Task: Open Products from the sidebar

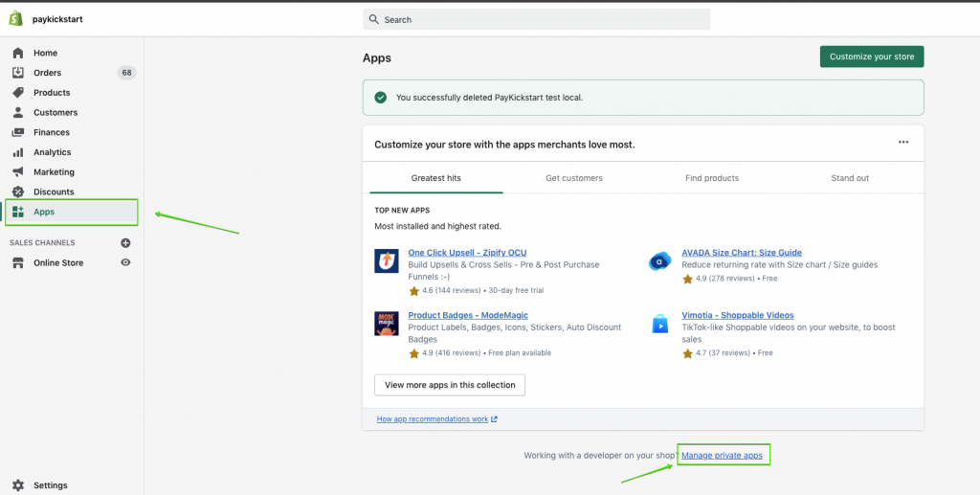Action: pyautogui.click(x=52, y=93)
